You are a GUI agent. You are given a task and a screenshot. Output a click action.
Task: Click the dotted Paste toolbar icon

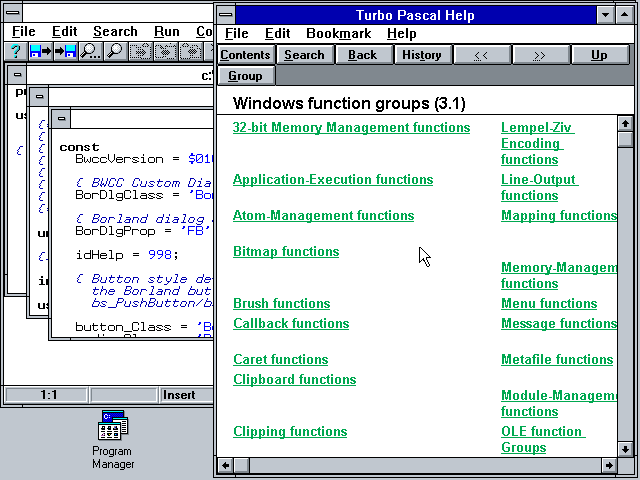click(x=190, y=51)
